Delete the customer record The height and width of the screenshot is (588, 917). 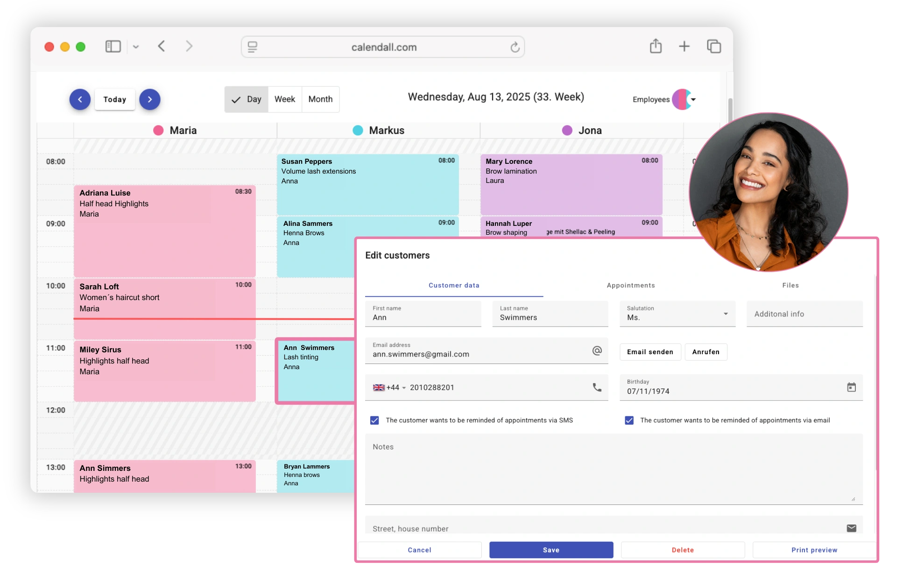click(682, 550)
